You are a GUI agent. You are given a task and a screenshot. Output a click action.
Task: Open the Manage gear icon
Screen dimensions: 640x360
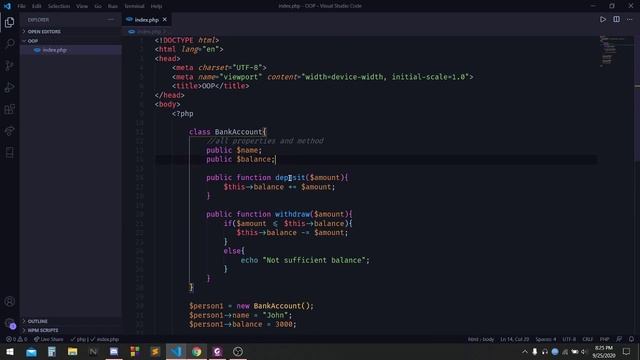(9, 323)
